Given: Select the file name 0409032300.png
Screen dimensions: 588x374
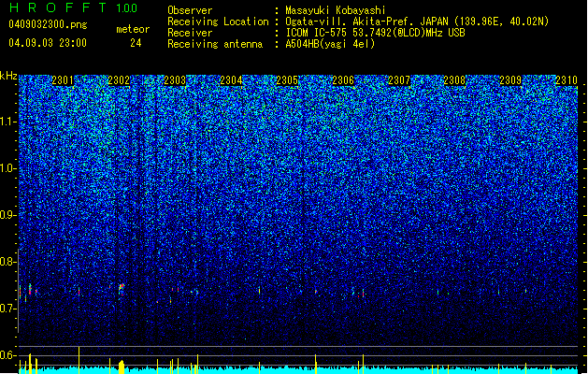Looking at the screenshot, I should (x=48, y=24).
